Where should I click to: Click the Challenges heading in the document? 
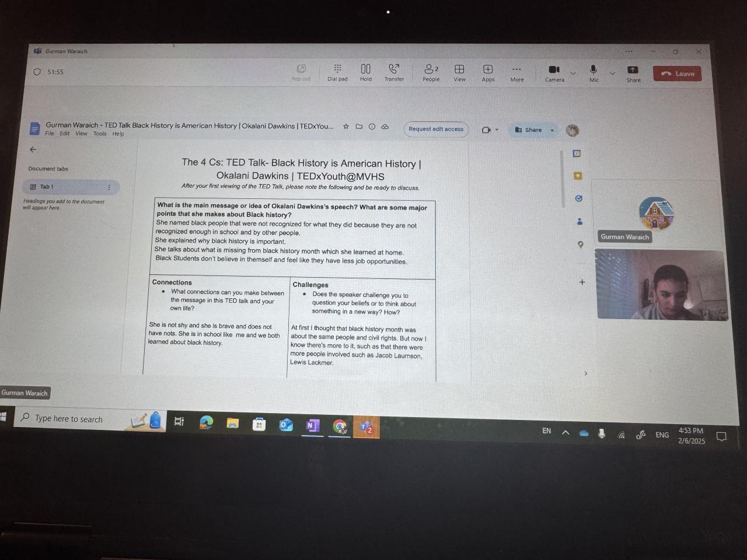click(310, 285)
